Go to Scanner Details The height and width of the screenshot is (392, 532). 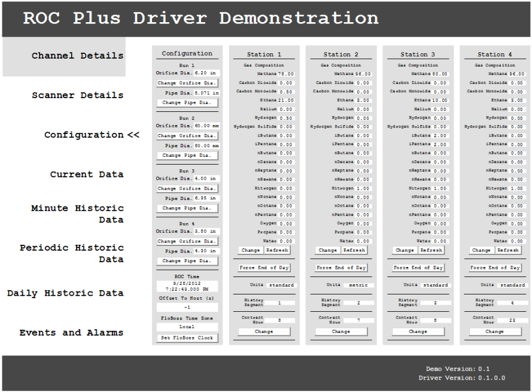[x=77, y=95]
